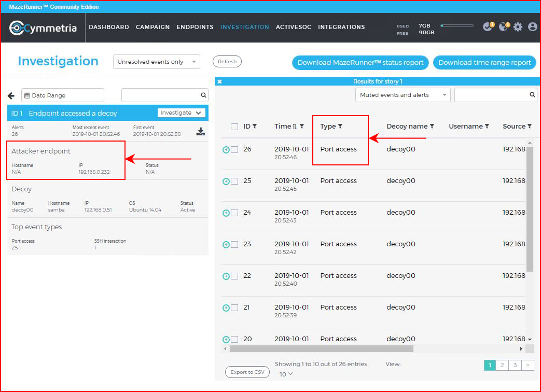The image size is (541, 392).
Task: Click the search icon in the story search box
Action: (203, 95)
